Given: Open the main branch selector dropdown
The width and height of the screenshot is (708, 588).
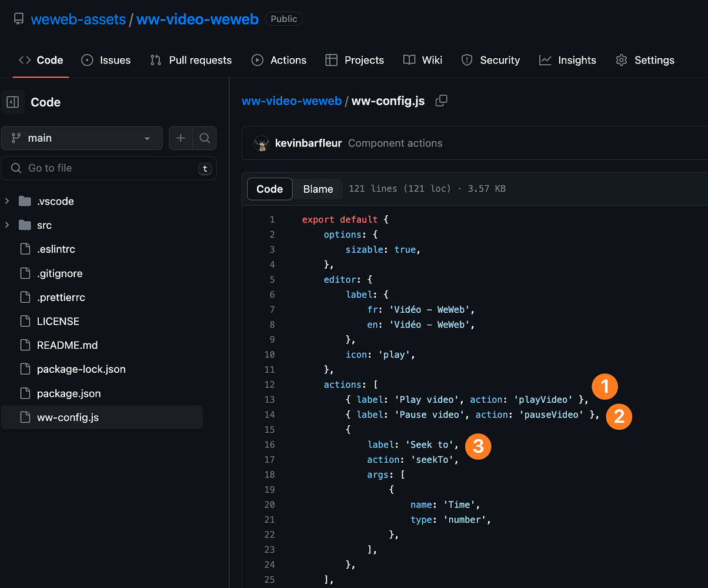Looking at the screenshot, I should (x=81, y=138).
